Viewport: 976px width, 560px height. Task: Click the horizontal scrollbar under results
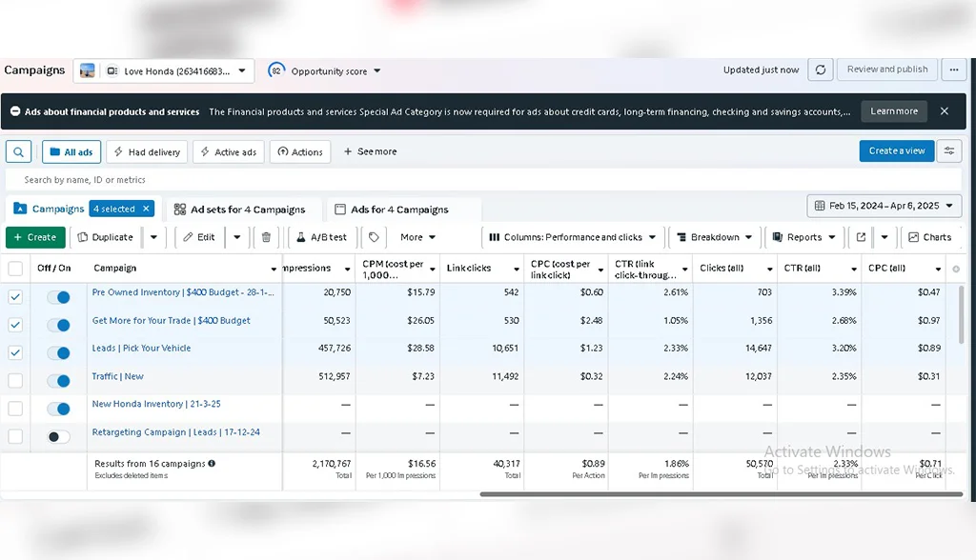point(721,494)
